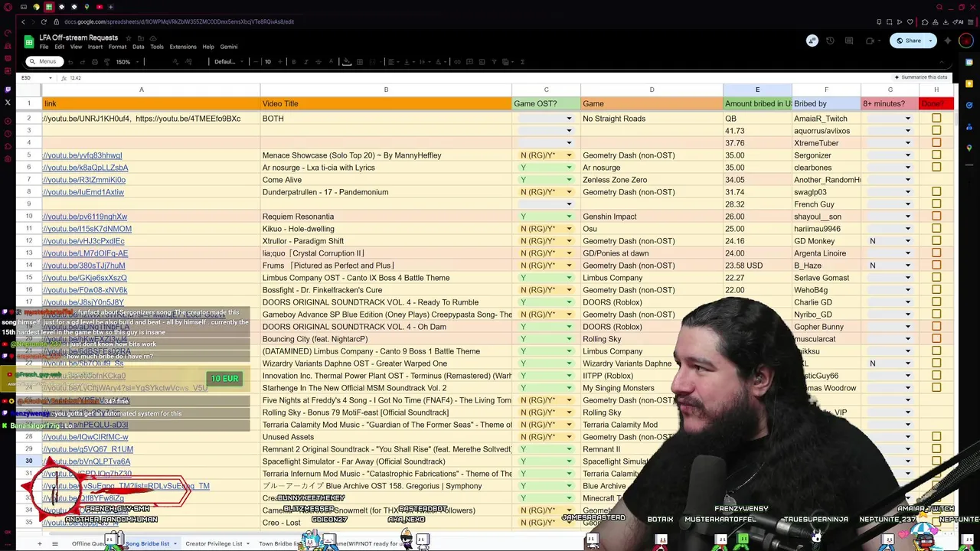Open the all sheets list icon
The image size is (980, 551).
tap(54, 543)
